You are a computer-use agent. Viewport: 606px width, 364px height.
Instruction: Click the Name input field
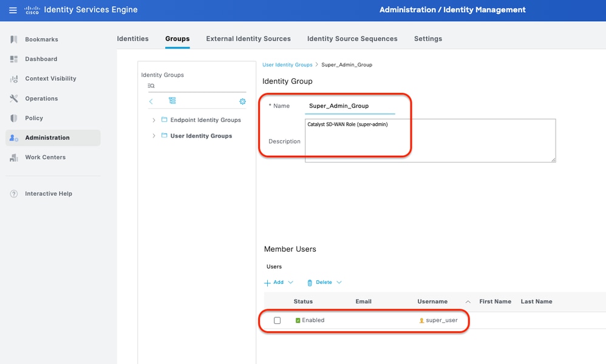(x=350, y=106)
